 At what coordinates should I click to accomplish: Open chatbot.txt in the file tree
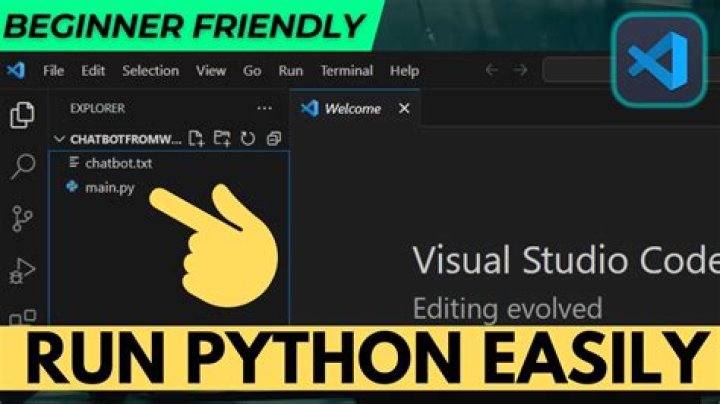(x=119, y=163)
